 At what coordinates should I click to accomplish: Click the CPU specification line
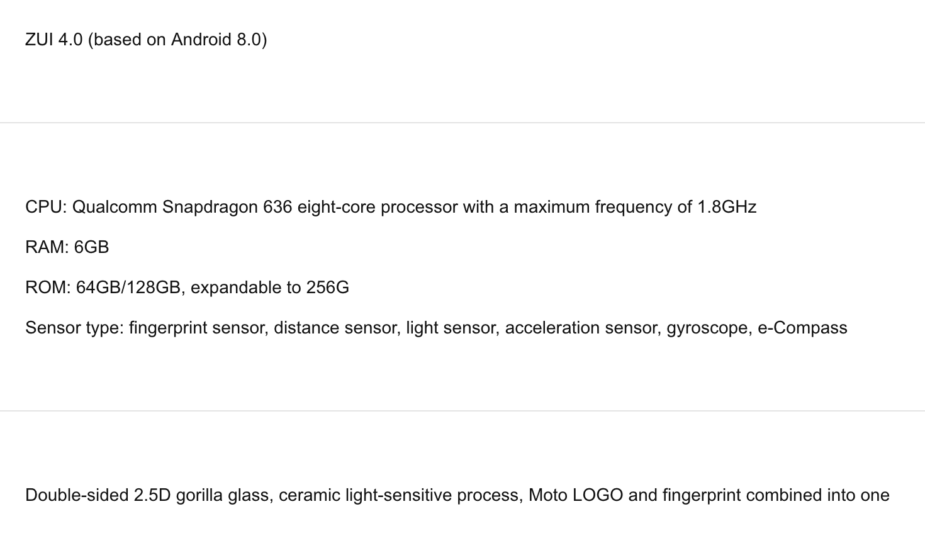pyautogui.click(x=390, y=207)
